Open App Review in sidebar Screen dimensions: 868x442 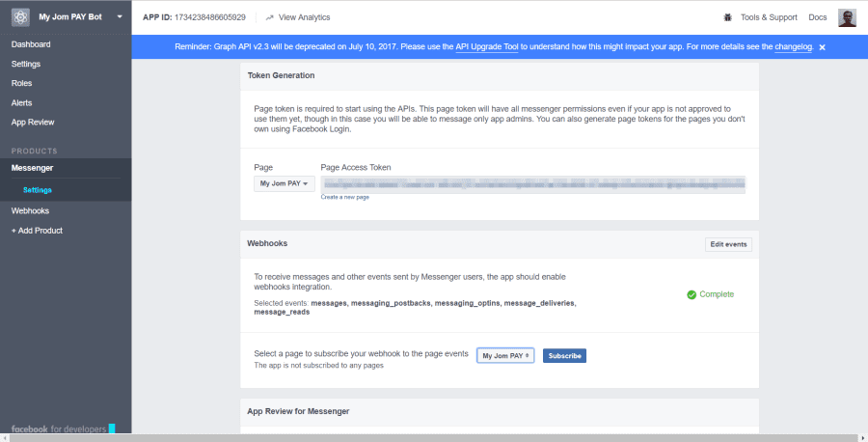[33, 122]
